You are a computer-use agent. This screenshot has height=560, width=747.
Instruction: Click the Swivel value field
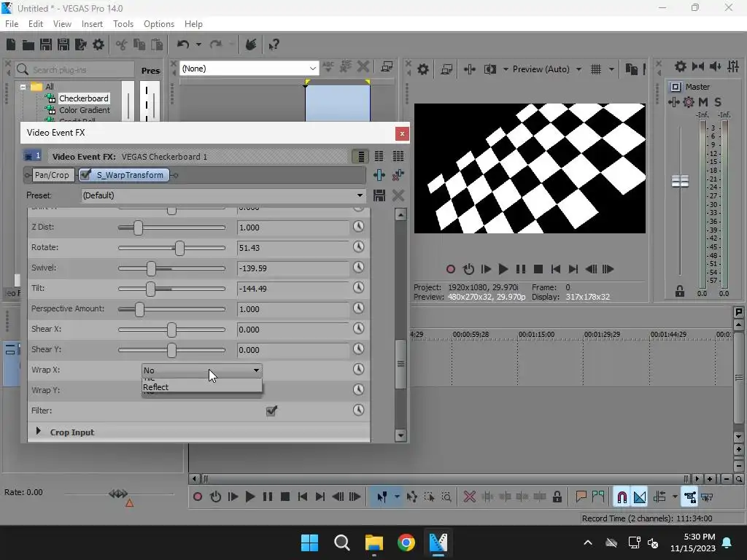(293, 268)
